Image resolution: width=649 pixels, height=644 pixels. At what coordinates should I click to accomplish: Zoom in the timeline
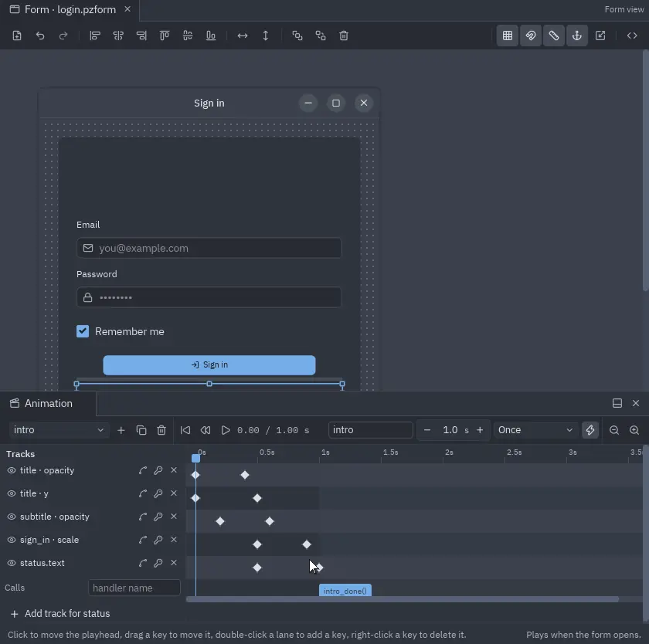(634, 430)
